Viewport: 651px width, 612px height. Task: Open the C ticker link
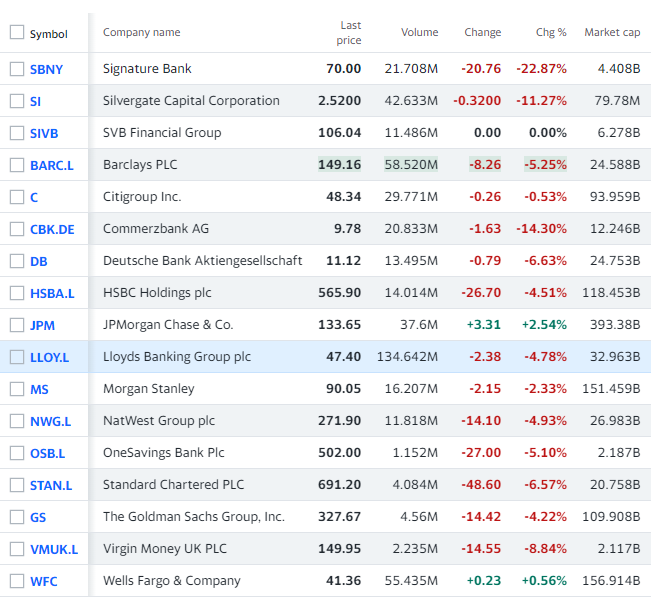coord(34,197)
